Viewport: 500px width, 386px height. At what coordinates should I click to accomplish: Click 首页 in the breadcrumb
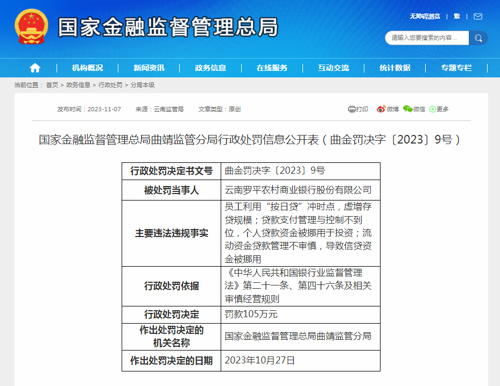coord(52,85)
